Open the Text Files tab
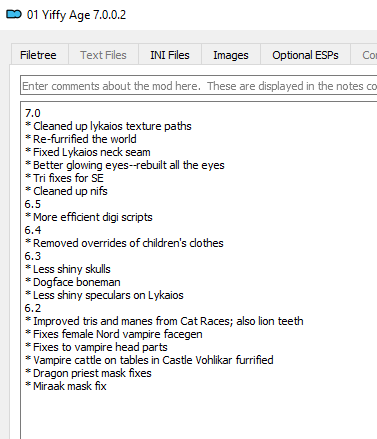 pos(103,55)
